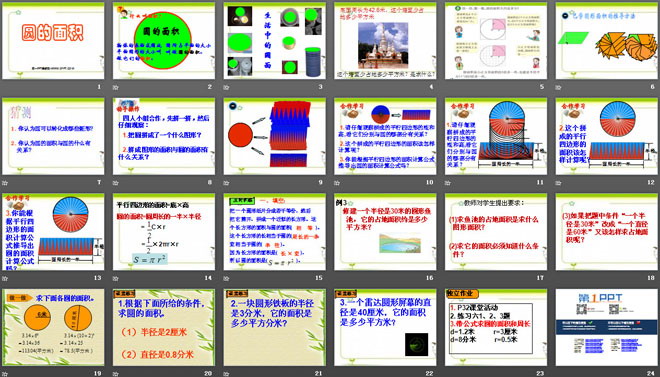Click the animation star under slide 13
The image size is (660, 377).
point(5,278)
